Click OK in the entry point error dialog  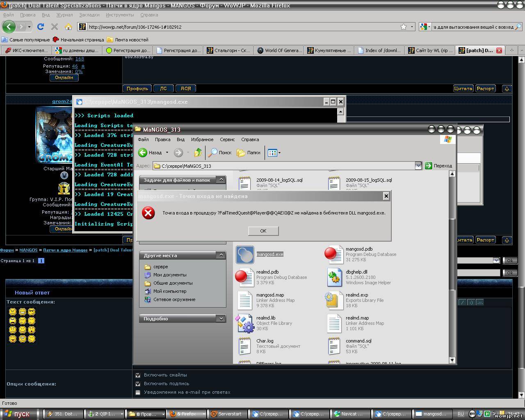pyautogui.click(x=263, y=231)
